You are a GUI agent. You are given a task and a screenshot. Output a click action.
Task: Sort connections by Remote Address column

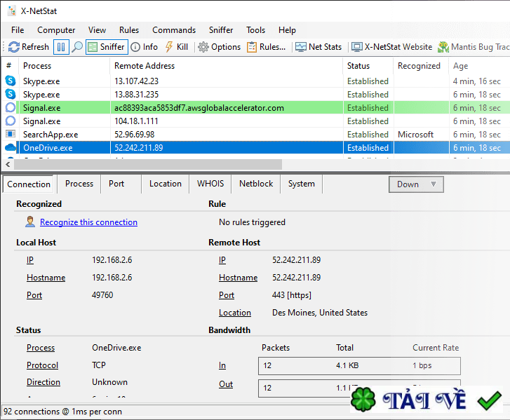click(x=144, y=66)
